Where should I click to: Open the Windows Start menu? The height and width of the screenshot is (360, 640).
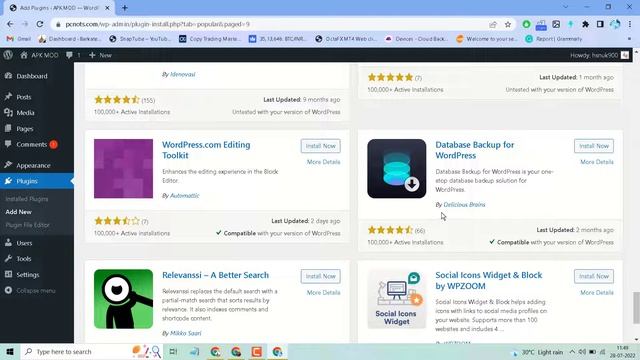[10, 351]
